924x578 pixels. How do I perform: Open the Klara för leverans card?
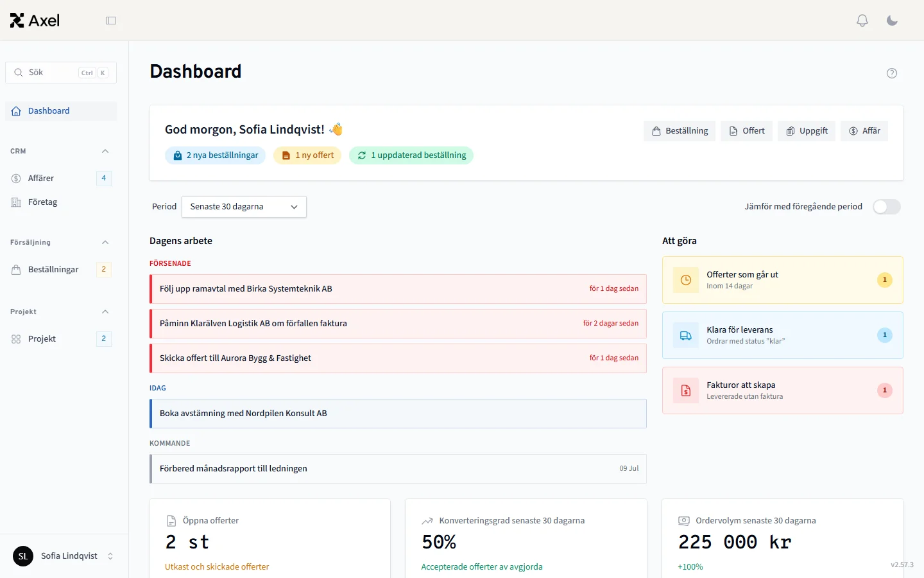tap(783, 335)
